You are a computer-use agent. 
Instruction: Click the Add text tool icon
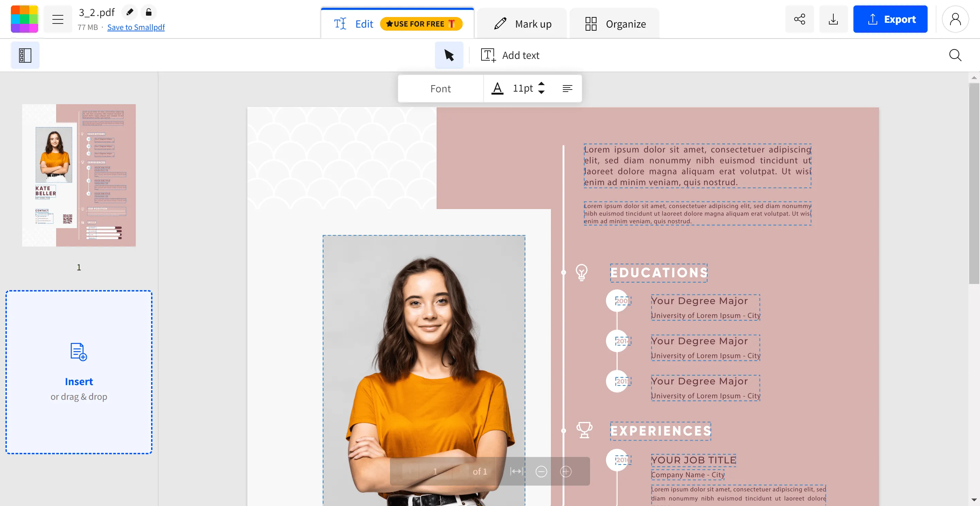pos(488,55)
